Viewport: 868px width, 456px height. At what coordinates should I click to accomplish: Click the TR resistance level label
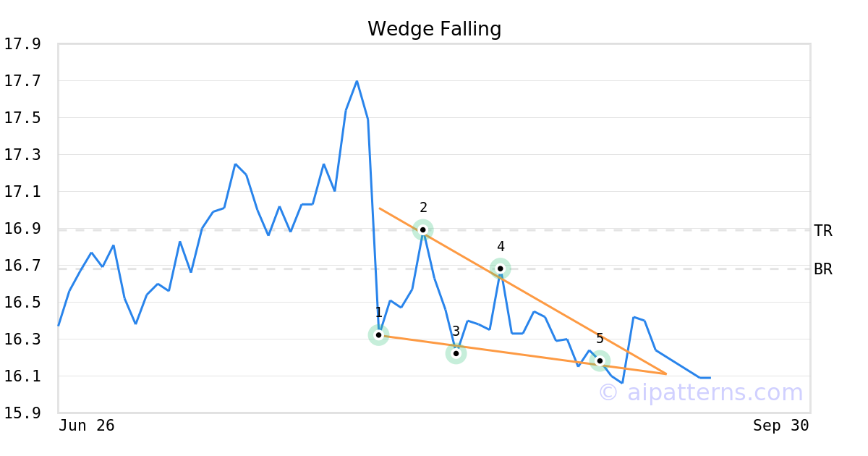tap(822, 231)
